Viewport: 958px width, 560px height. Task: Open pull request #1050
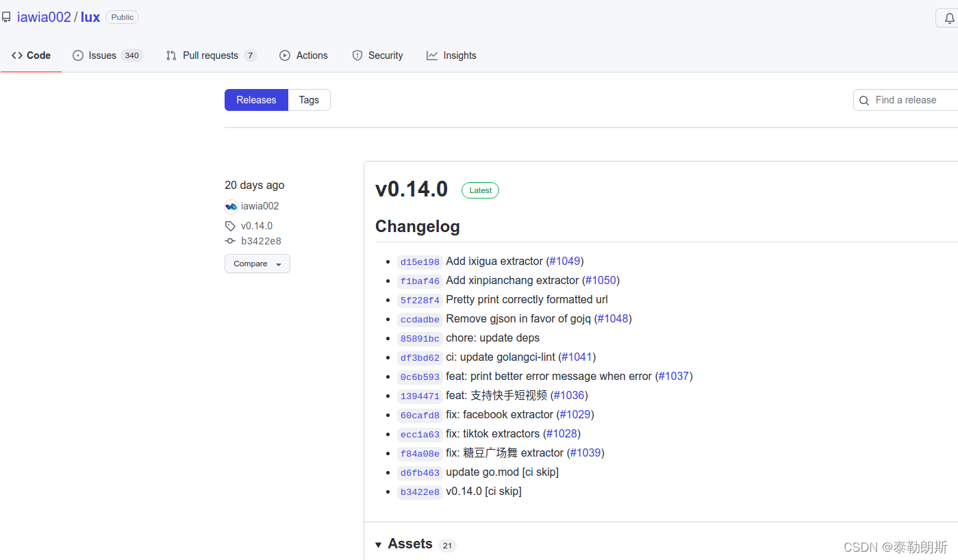pyautogui.click(x=601, y=280)
